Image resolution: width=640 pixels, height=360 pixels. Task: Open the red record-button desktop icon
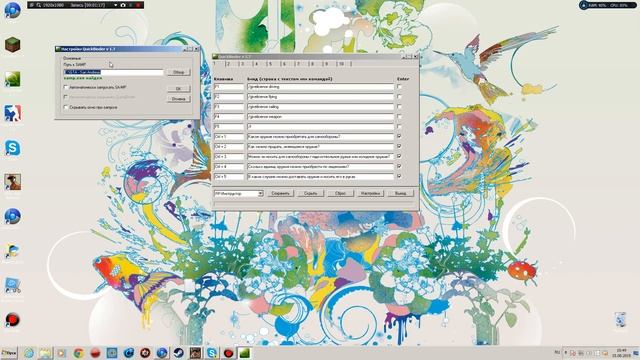[x=12, y=320]
